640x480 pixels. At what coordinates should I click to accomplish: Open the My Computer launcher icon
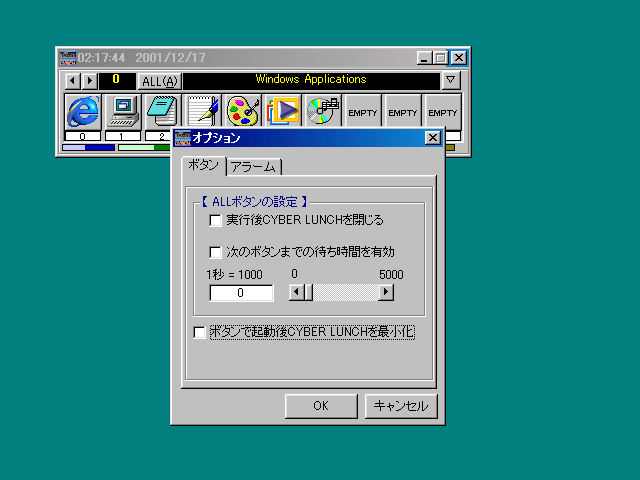pyautogui.click(x=123, y=111)
